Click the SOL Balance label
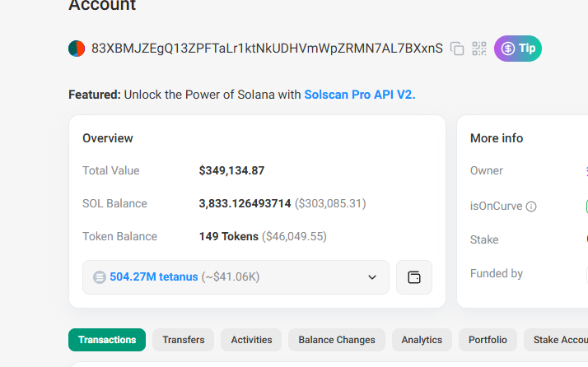The width and height of the screenshot is (588, 367). (114, 203)
